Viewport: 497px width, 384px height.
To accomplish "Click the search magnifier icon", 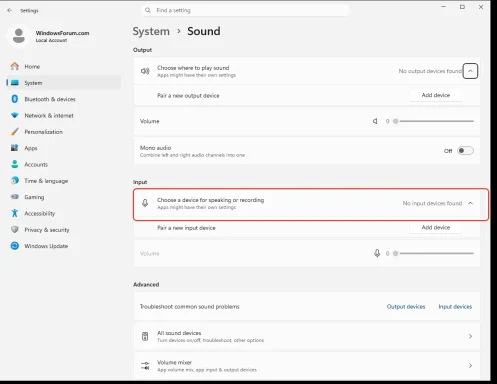I will [x=148, y=10].
